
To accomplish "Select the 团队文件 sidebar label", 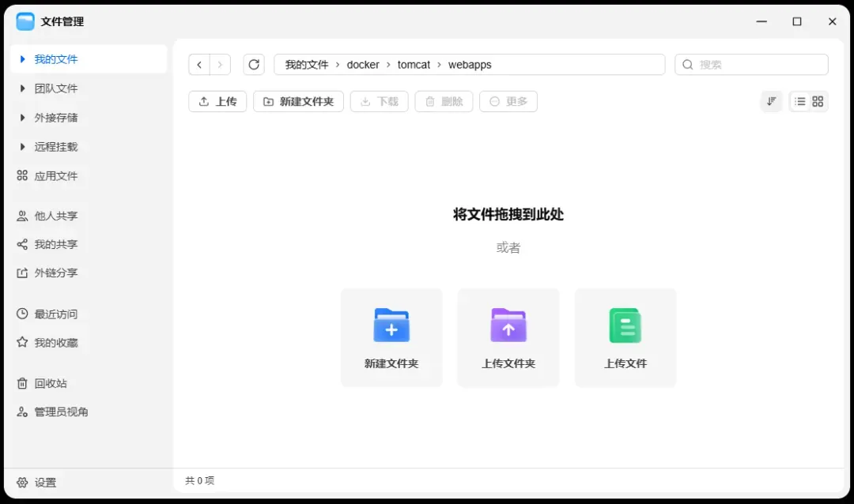I will [x=56, y=88].
